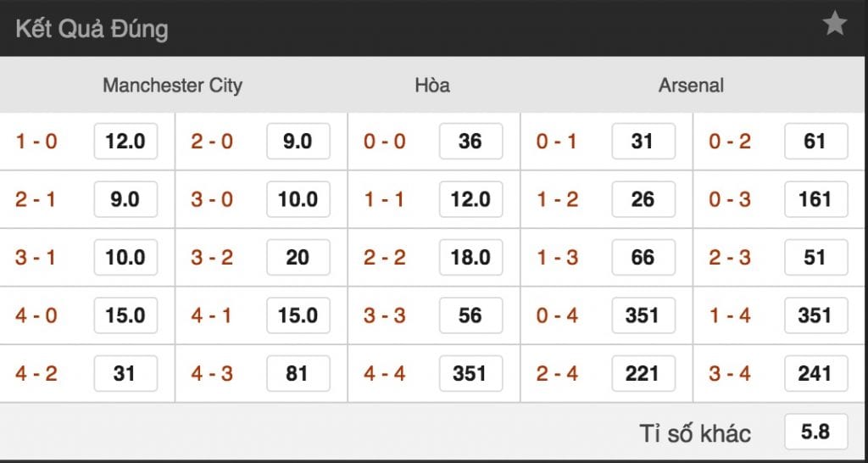Select Arsenal 0 - 1 odds 31
Screen dimensions: 868x463
pos(643,142)
